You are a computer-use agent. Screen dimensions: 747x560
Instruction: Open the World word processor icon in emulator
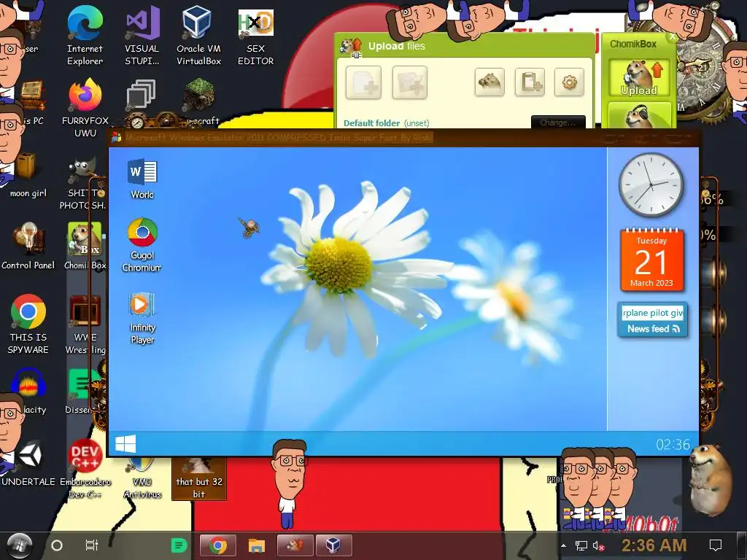[x=142, y=179]
